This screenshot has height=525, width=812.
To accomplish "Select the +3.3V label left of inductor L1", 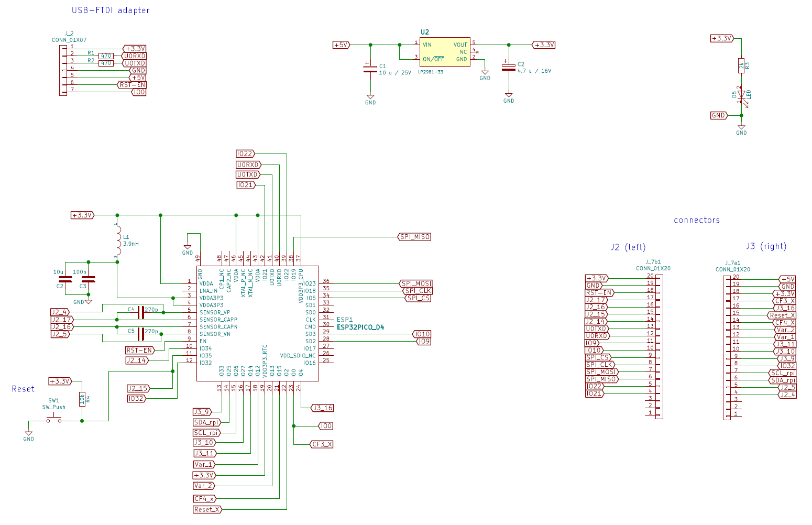I will (83, 215).
